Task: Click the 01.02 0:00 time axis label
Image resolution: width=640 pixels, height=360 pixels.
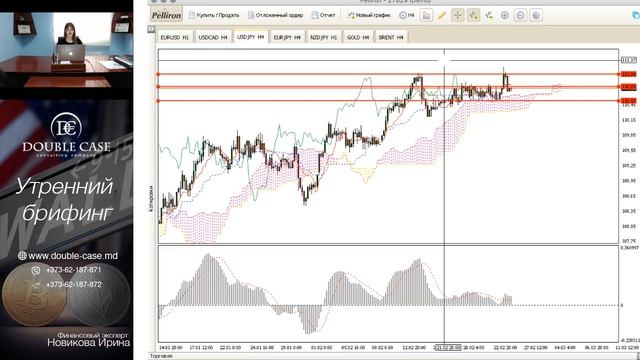Action: click(x=322, y=348)
